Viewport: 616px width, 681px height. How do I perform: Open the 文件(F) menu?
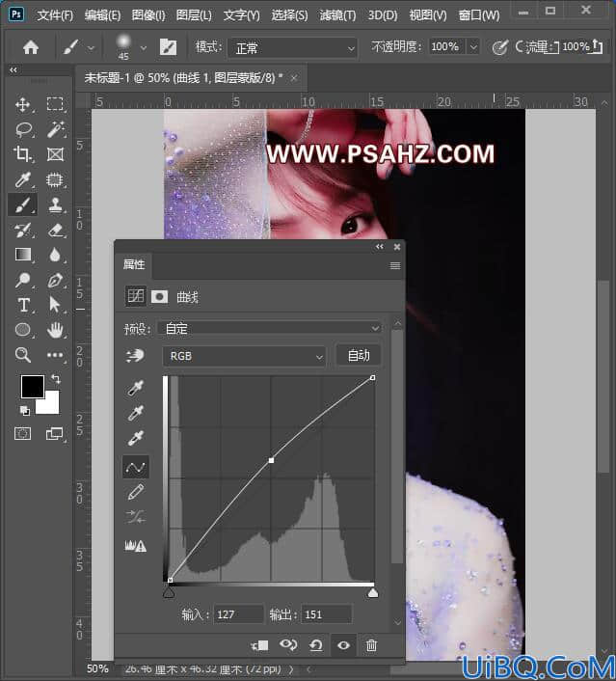[x=55, y=15]
